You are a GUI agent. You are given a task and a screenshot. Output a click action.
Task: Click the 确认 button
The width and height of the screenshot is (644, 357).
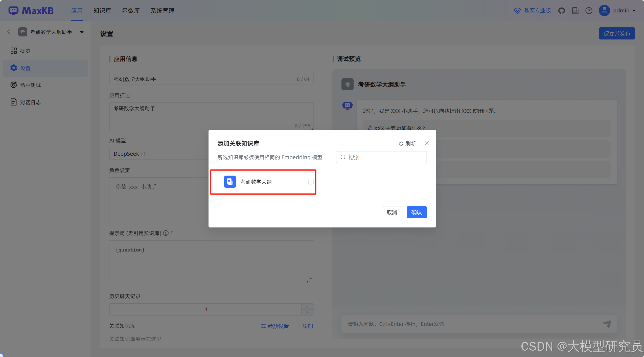pyautogui.click(x=416, y=212)
